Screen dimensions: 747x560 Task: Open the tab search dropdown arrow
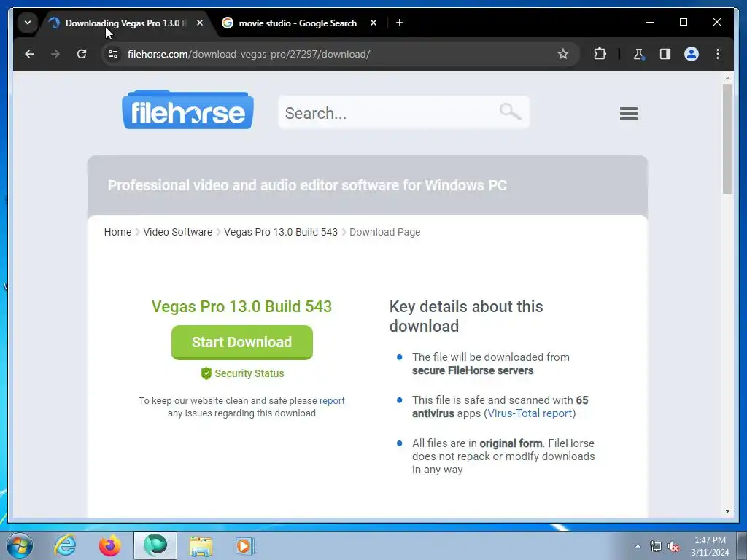click(28, 23)
